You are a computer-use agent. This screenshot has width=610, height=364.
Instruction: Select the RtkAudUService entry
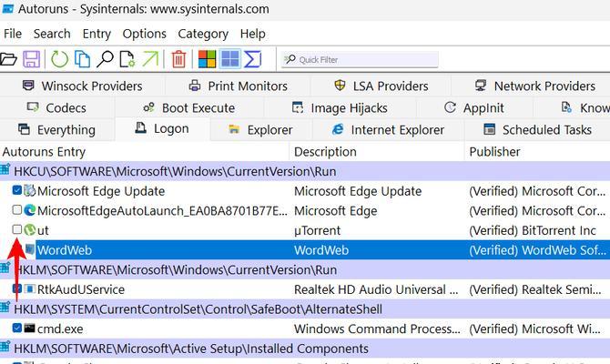coord(81,289)
